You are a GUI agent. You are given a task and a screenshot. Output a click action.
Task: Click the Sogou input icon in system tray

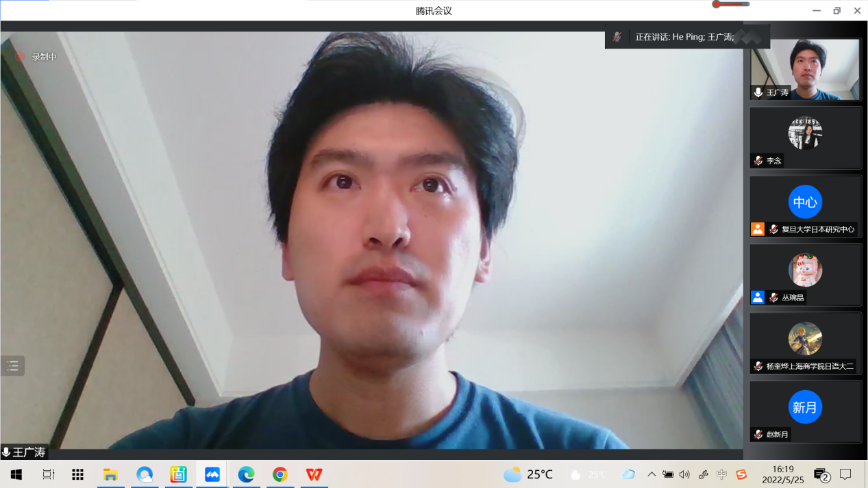[743, 474]
